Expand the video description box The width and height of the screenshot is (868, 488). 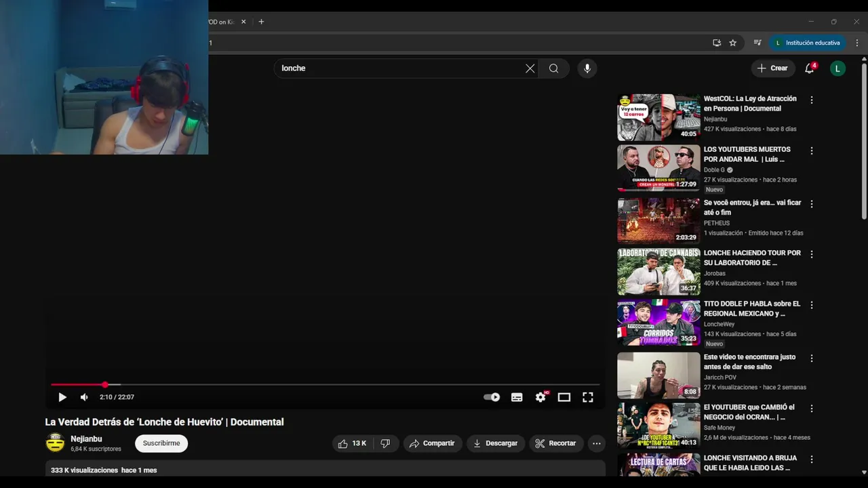point(325,468)
